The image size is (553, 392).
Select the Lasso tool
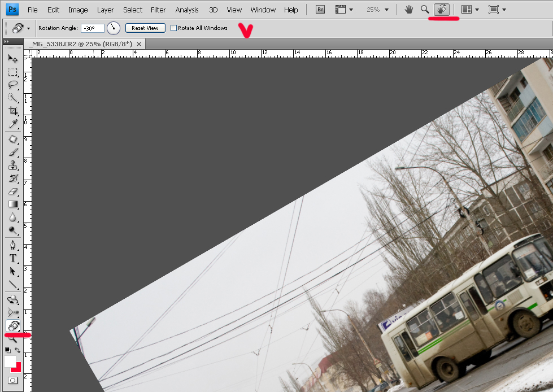tap(12, 85)
